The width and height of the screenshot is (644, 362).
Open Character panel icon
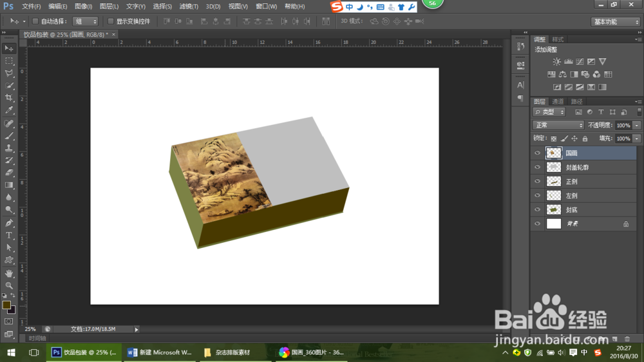(520, 85)
